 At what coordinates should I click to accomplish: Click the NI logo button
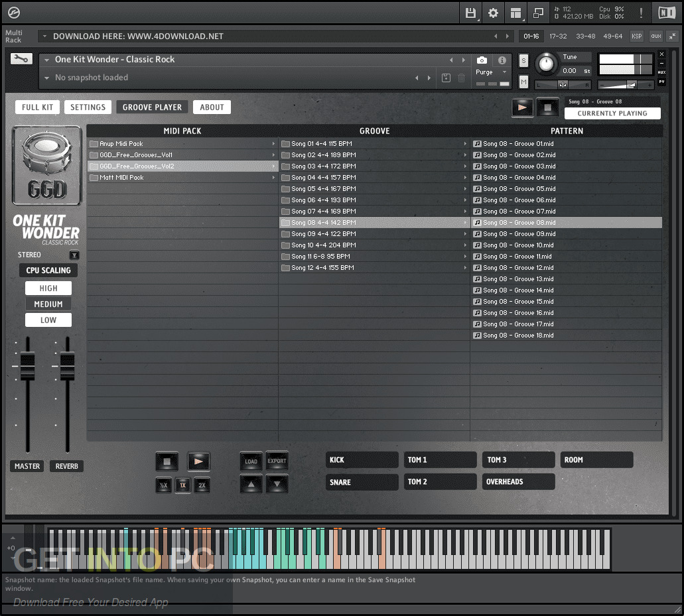[x=667, y=13]
